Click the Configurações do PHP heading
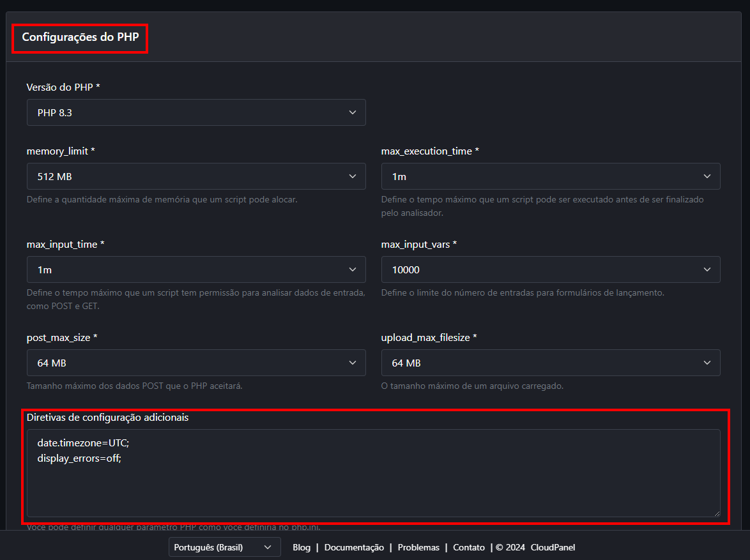Screen dimensions: 750x560 click(x=80, y=37)
